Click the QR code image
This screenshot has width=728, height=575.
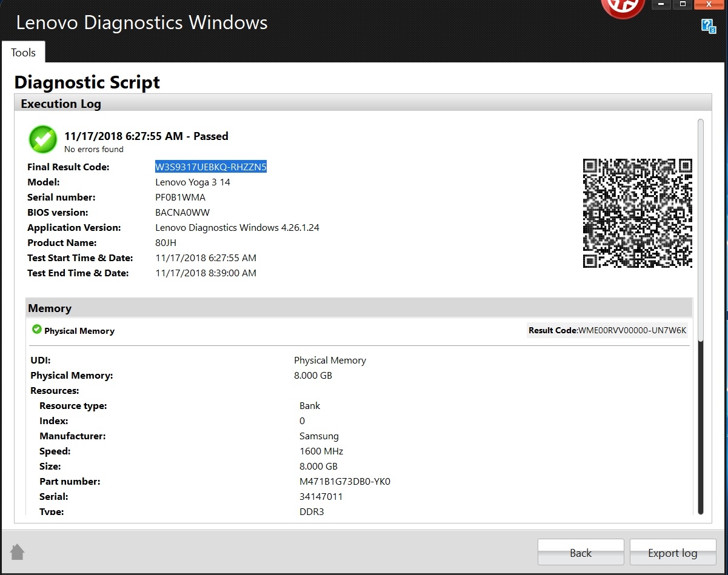[x=637, y=213]
